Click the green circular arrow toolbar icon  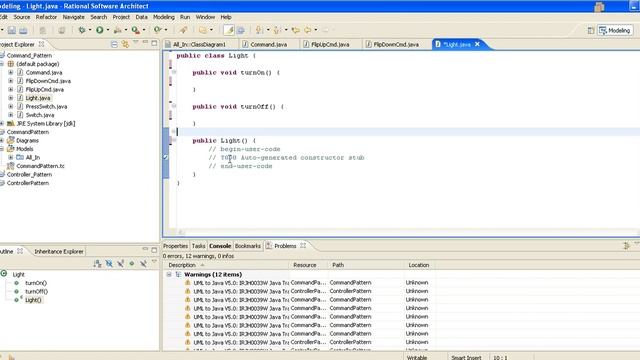(158, 30)
